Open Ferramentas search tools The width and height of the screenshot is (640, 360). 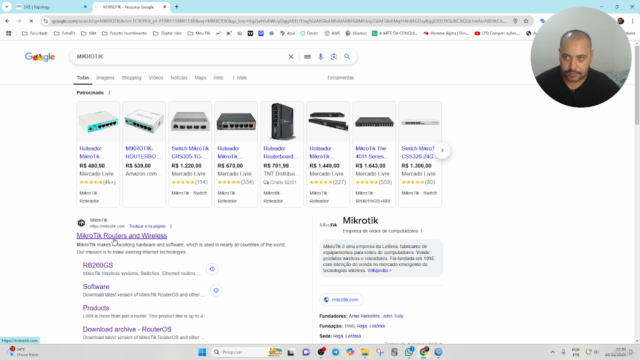340,78
